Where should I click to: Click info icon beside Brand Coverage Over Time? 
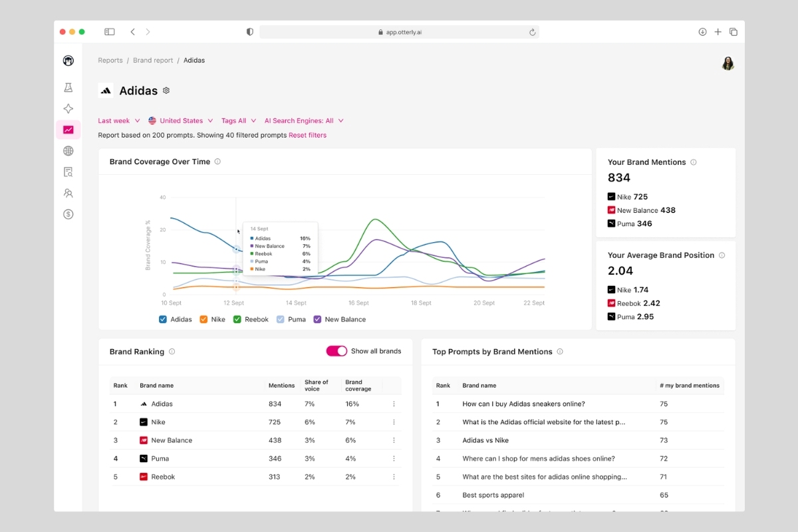(x=217, y=162)
